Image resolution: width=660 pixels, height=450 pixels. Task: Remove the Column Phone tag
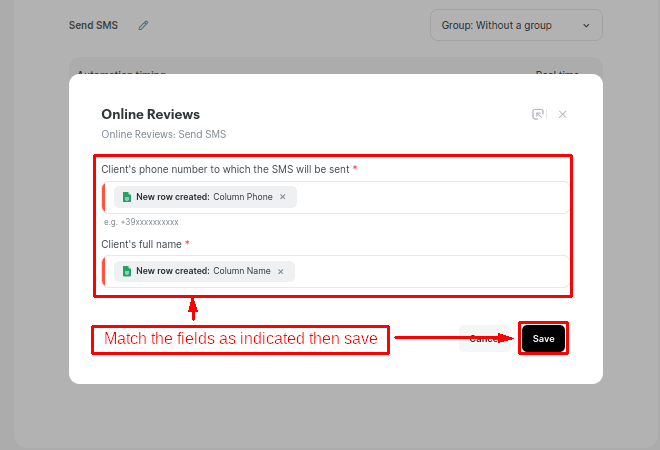coord(283,197)
